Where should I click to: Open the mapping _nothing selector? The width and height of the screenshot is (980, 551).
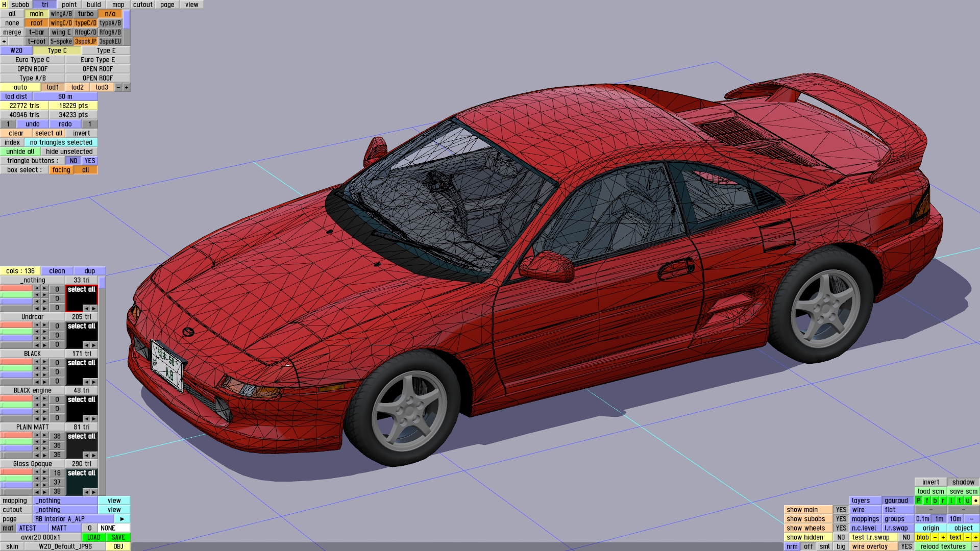point(65,500)
